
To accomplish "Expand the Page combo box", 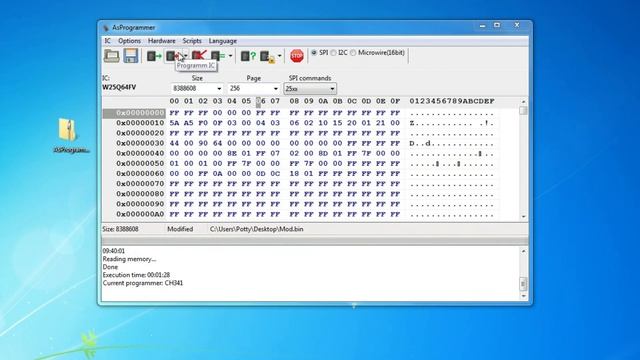I will click(x=276, y=89).
